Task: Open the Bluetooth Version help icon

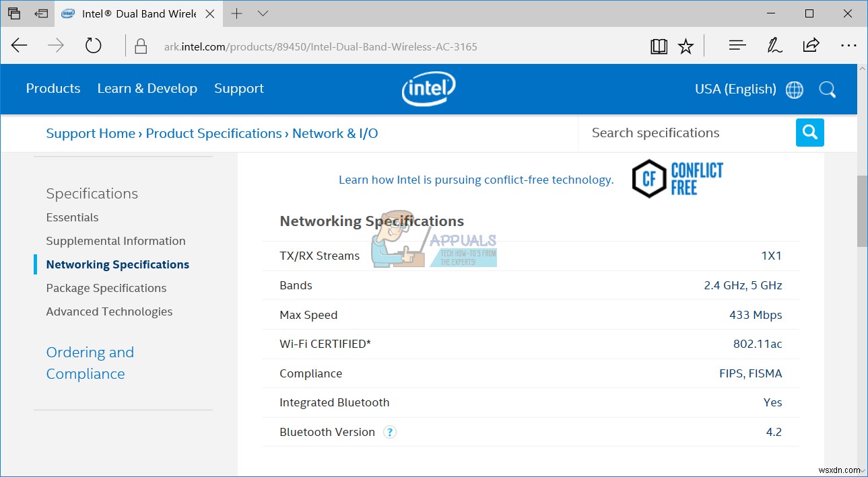Action: pos(390,433)
